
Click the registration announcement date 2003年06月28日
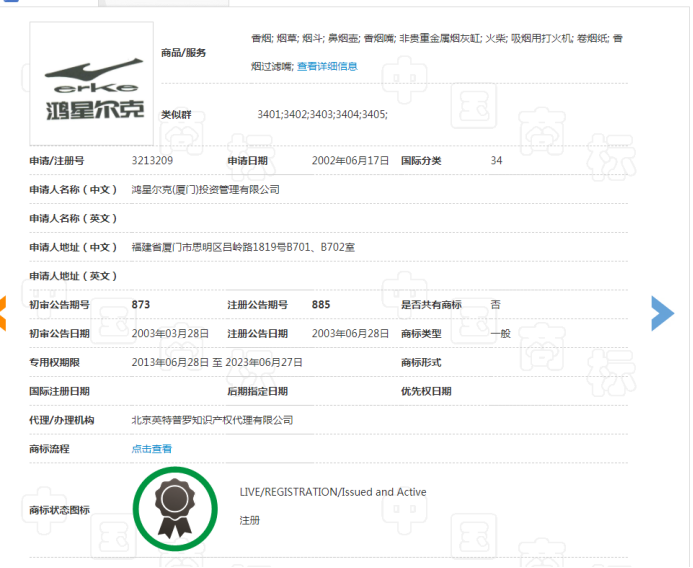click(350, 333)
